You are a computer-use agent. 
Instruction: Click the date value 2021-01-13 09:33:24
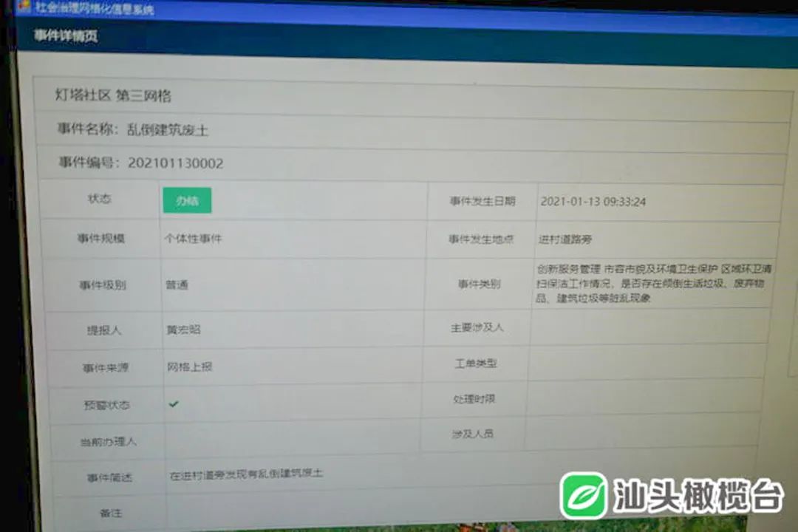(593, 202)
